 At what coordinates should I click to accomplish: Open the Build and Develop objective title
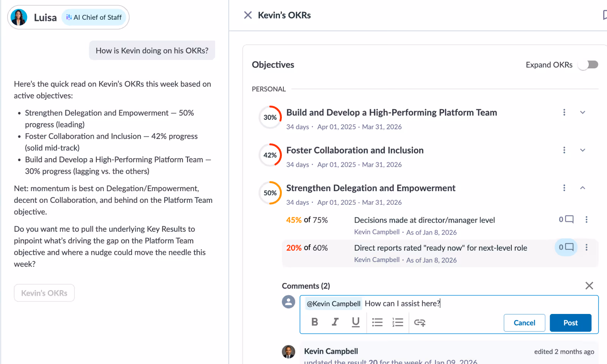click(x=392, y=113)
